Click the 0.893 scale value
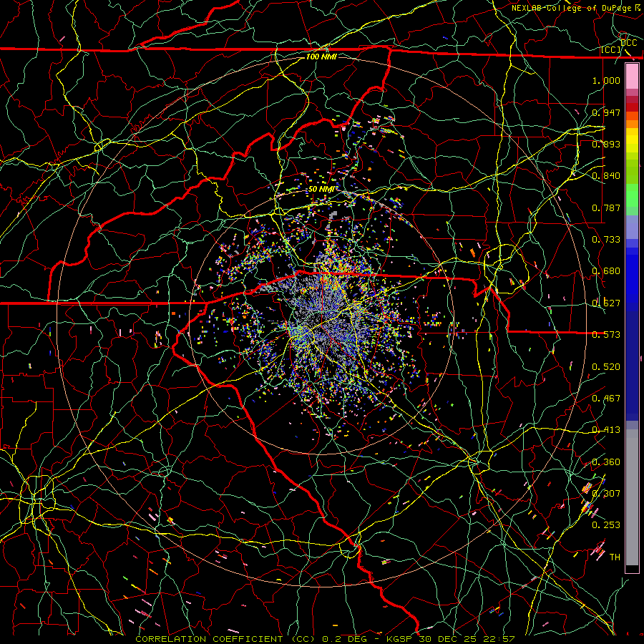The height and width of the screenshot is (644, 644). click(x=606, y=144)
